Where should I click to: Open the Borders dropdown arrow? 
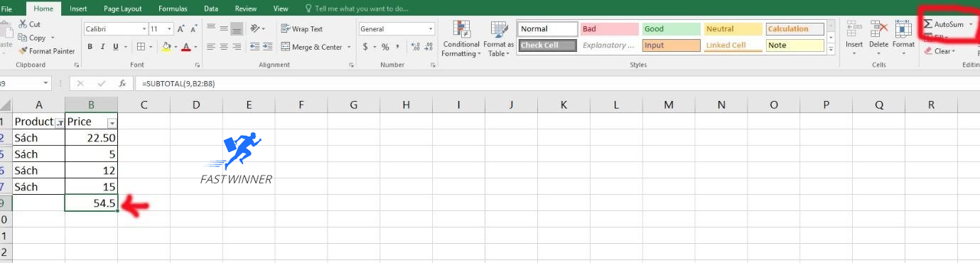(151, 47)
